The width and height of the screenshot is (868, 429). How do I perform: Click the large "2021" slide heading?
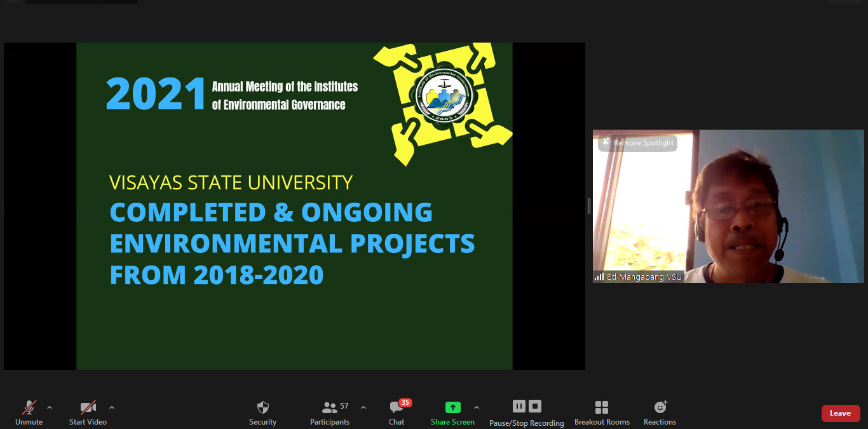click(156, 95)
